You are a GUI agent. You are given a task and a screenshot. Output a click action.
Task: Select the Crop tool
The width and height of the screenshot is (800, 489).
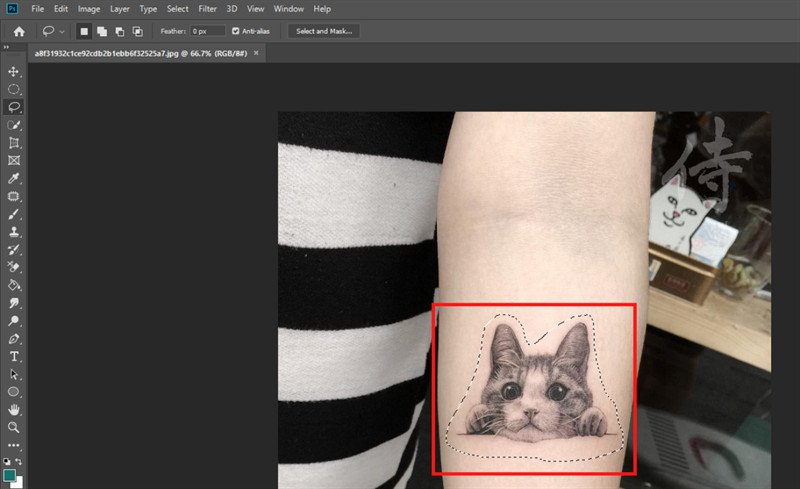(x=14, y=143)
